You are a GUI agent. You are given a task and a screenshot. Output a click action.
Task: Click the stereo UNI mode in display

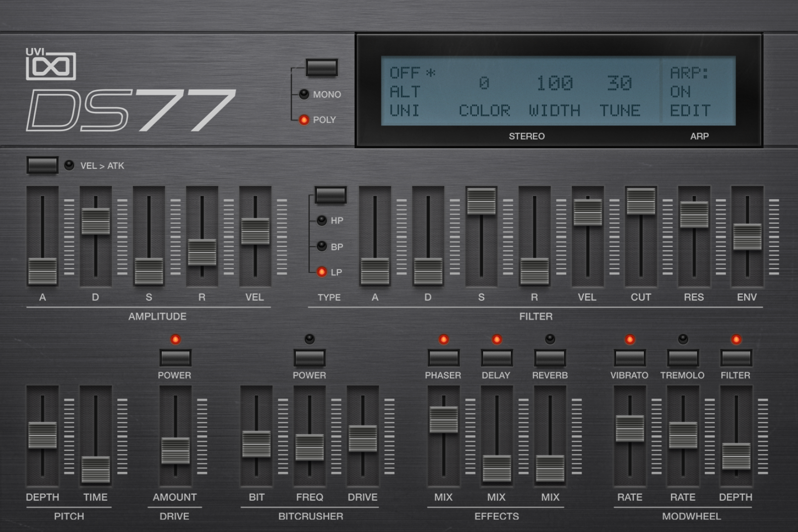coord(405,111)
